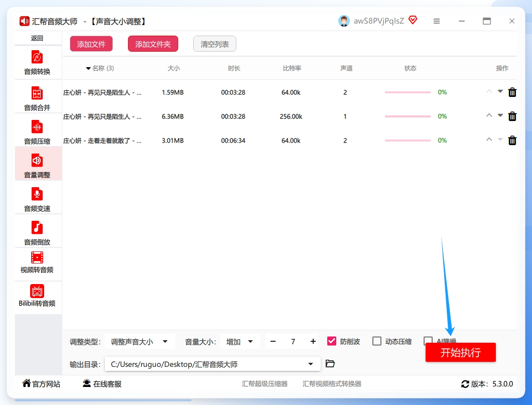532x405 pixels.
Task: Delete the 1.59MB file row
Action: point(512,92)
